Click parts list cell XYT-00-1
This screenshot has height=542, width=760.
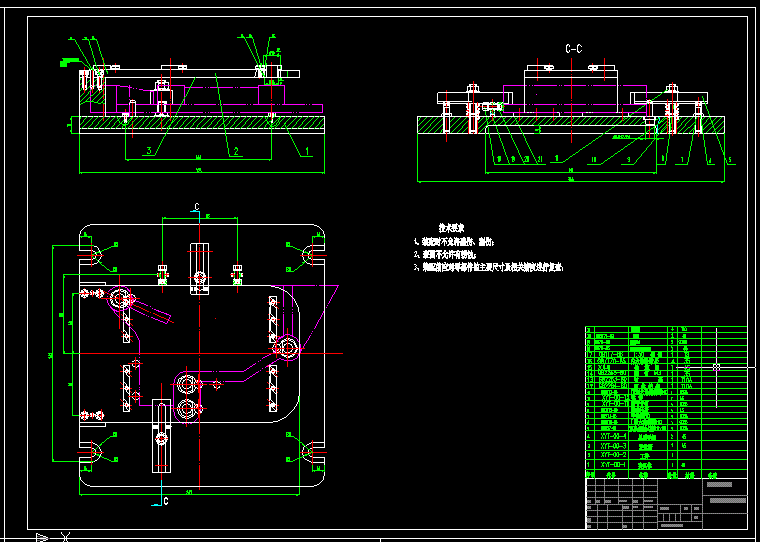click(614, 465)
